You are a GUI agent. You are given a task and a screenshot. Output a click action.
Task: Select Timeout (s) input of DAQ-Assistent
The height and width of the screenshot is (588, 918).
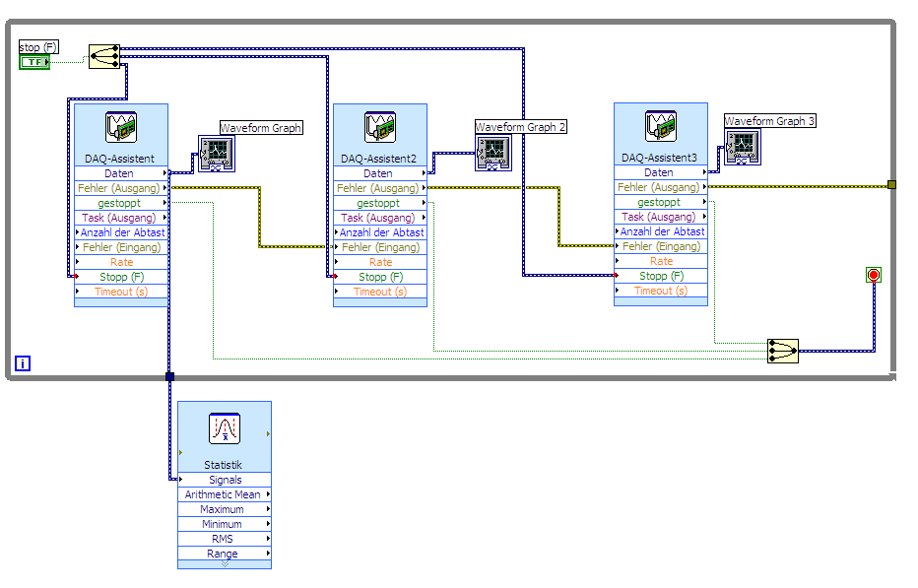coord(121,292)
